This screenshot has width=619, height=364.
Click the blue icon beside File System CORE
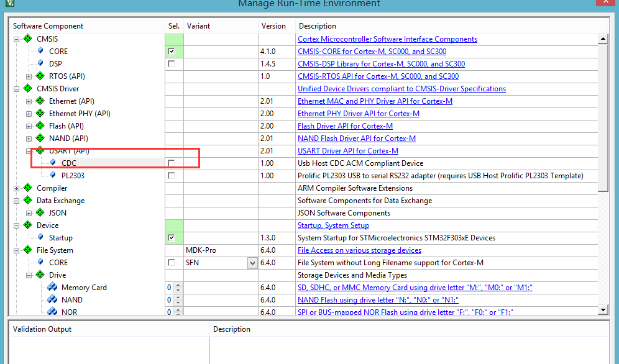point(40,262)
